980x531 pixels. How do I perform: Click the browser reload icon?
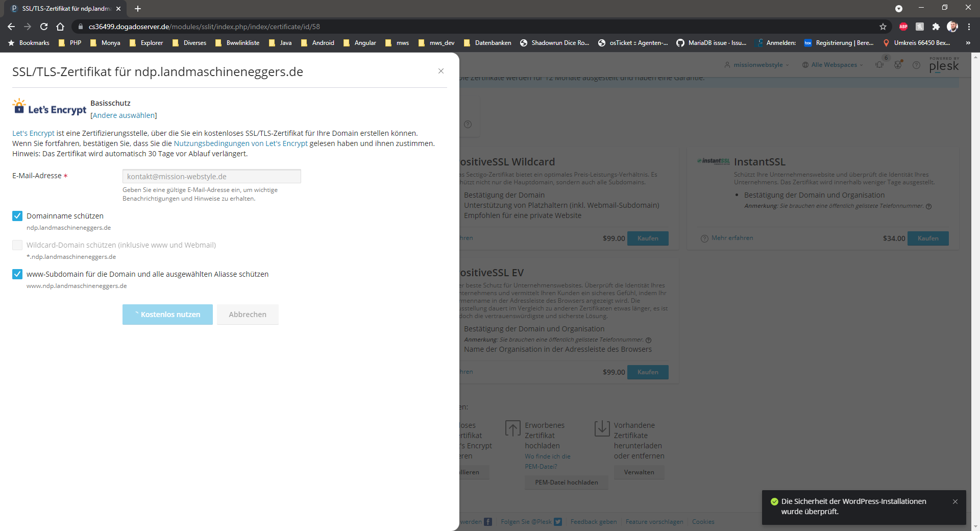(x=44, y=27)
